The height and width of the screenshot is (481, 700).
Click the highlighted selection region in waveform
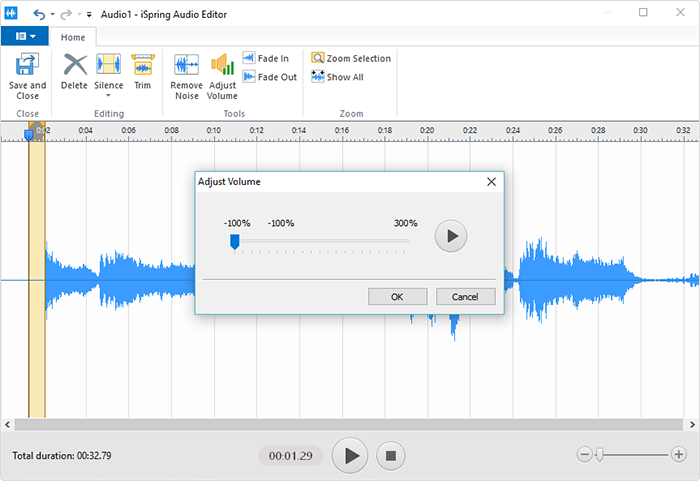tap(37, 279)
